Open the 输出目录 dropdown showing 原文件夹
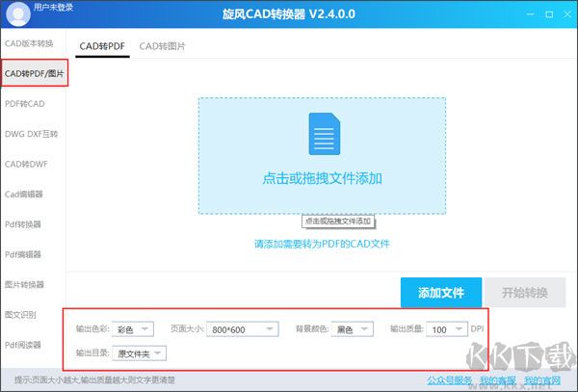This screenshot has width=578, height=392. coord(139,353)
